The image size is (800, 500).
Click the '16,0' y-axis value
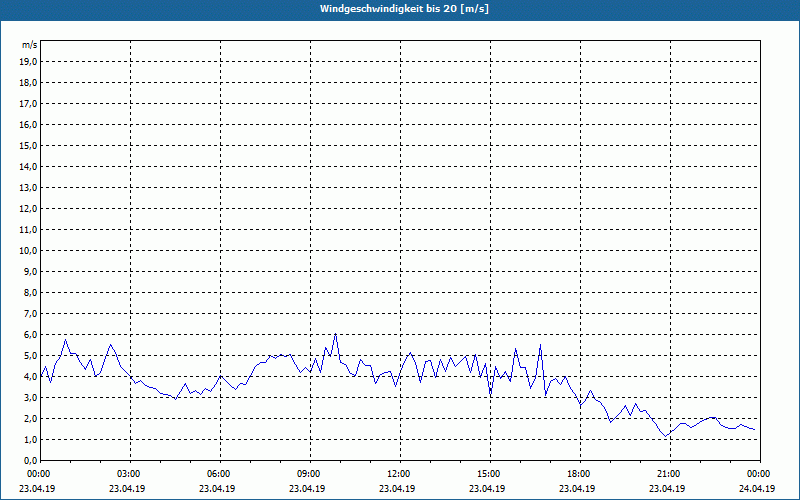point(28,124)
